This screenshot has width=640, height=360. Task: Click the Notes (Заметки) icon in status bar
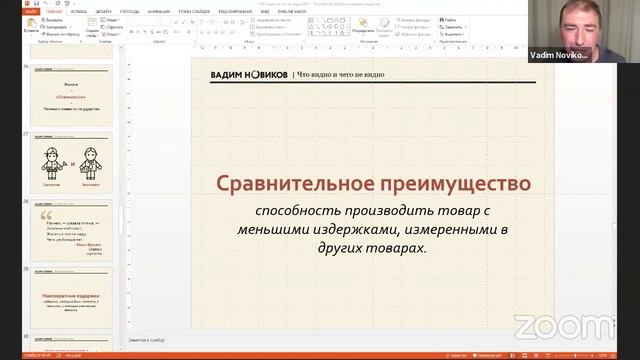tap(448, 356)
